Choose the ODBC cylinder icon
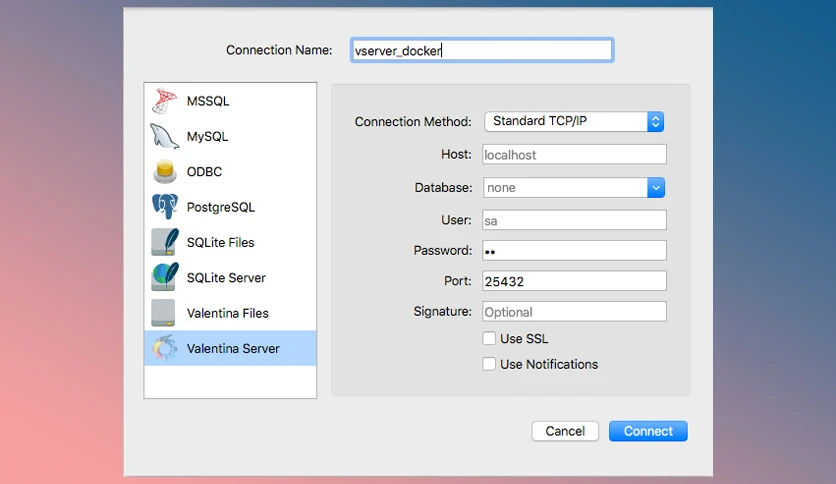This screenshot has width=836, height=484. (165, 172)
